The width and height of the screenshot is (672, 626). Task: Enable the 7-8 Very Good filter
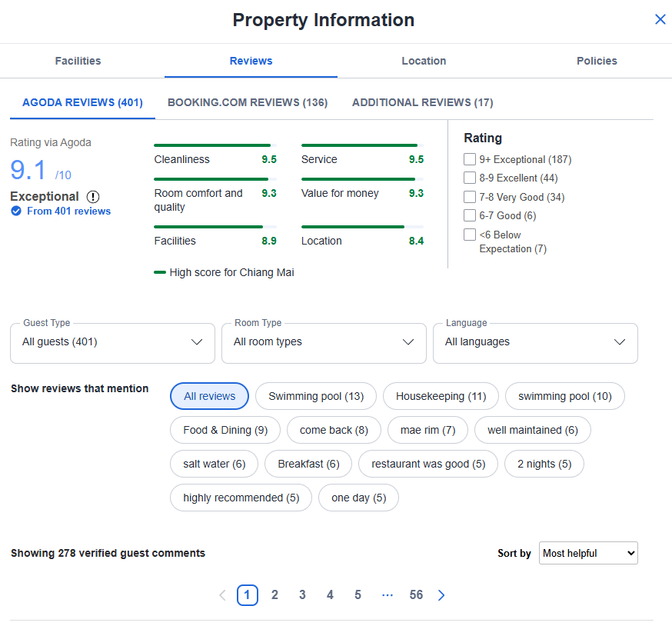click(x=470, y=197)
